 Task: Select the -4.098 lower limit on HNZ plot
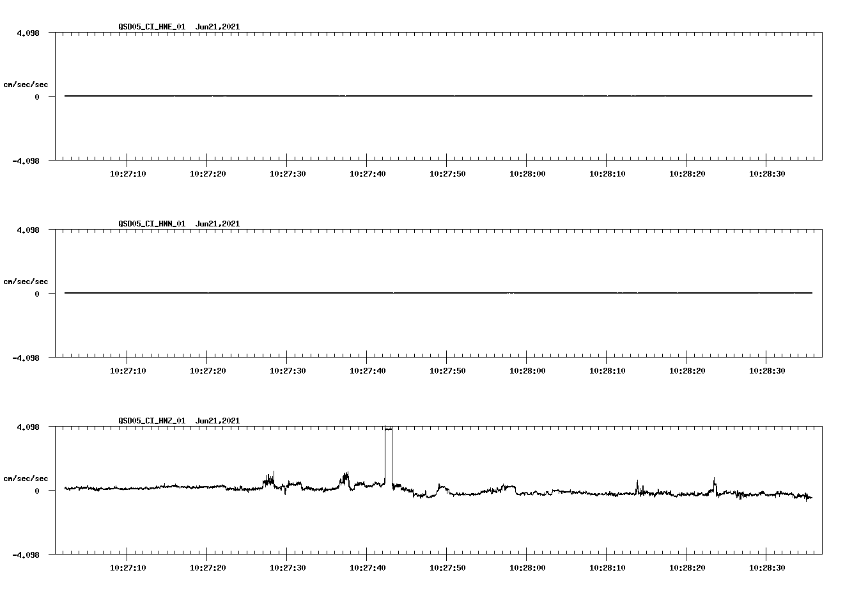pyautogui.click(x=26, y=555)
